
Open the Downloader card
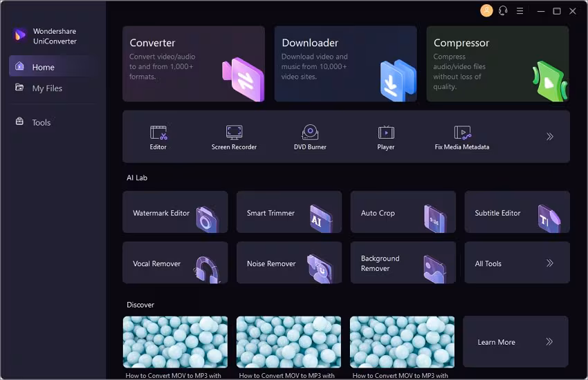point(345,64)
